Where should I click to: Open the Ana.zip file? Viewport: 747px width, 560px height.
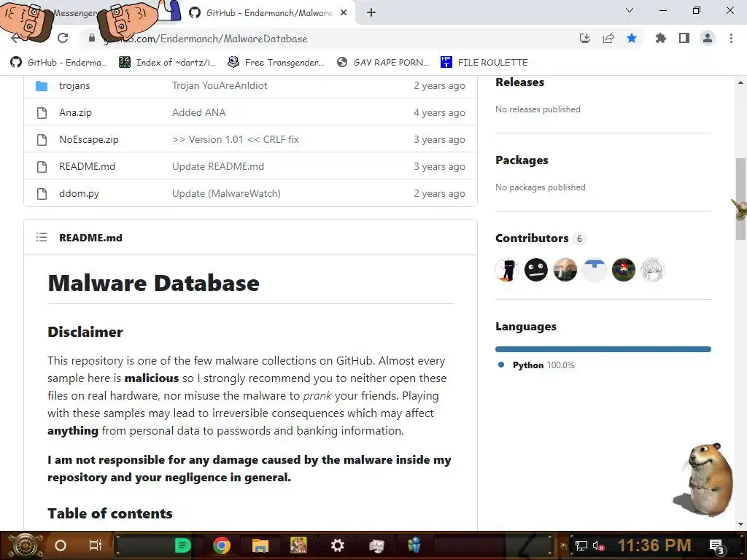[75, 113]
